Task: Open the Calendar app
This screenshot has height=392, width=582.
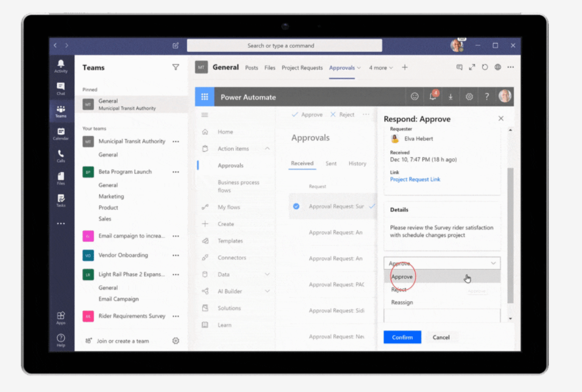Action: point(61,134)
